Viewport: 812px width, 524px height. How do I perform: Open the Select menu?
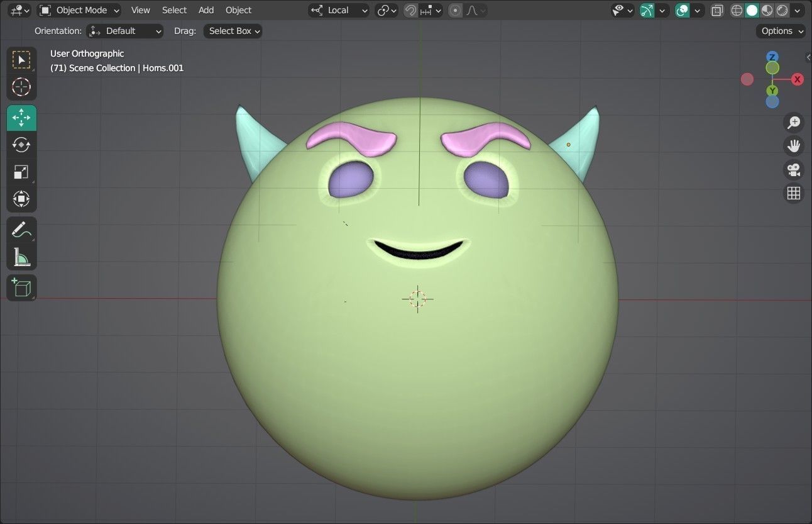(174, 10)
